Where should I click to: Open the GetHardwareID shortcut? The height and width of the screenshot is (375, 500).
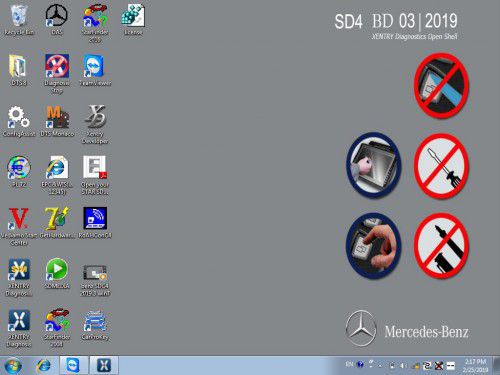[57, 222]
